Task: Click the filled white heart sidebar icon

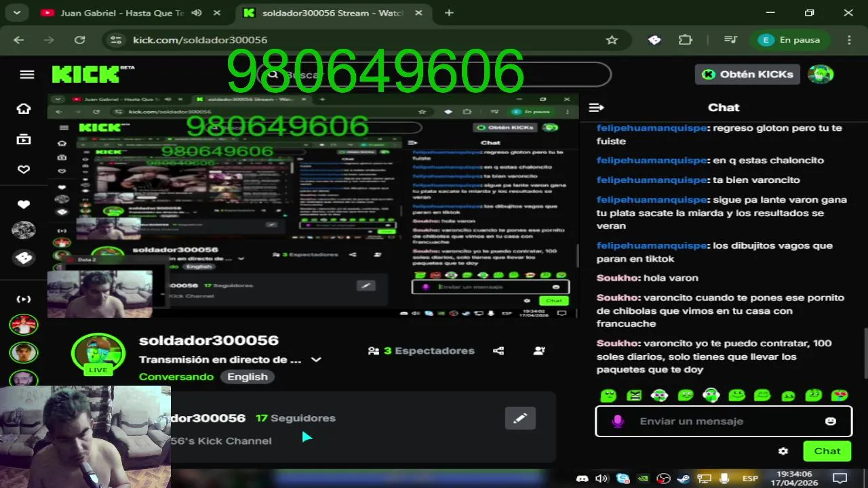Action: click(24, 204)
